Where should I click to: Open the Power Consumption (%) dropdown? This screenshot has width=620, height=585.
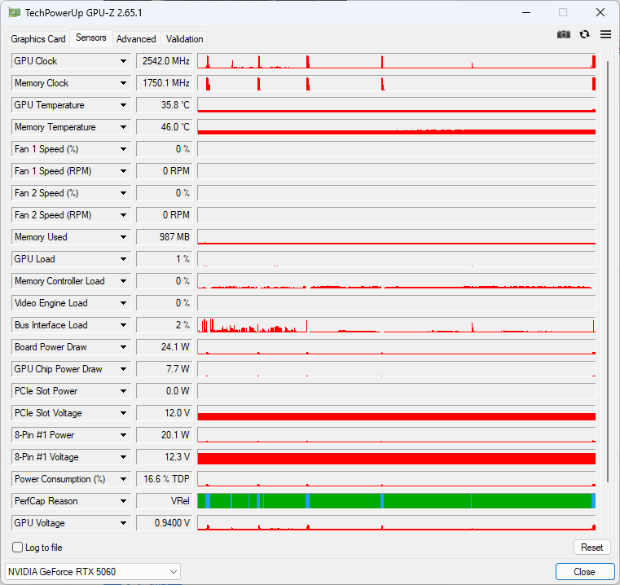point(123,479)
